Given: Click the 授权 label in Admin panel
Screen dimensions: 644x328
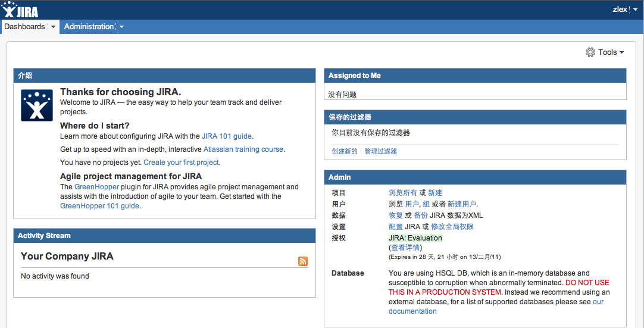Looking at the screenshot, I should pyautogui.click(x=339, y=238).
